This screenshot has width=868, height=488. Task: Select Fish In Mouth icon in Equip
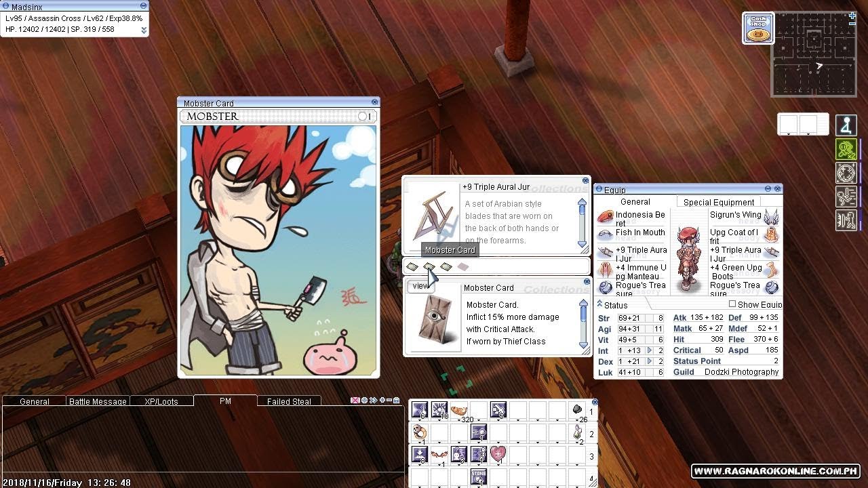click(606, 235)
